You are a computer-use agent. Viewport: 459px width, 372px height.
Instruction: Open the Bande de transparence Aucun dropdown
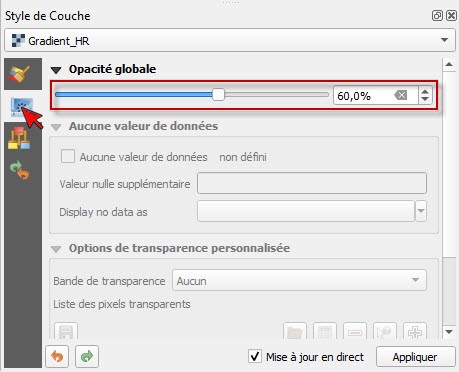(299, 281)
